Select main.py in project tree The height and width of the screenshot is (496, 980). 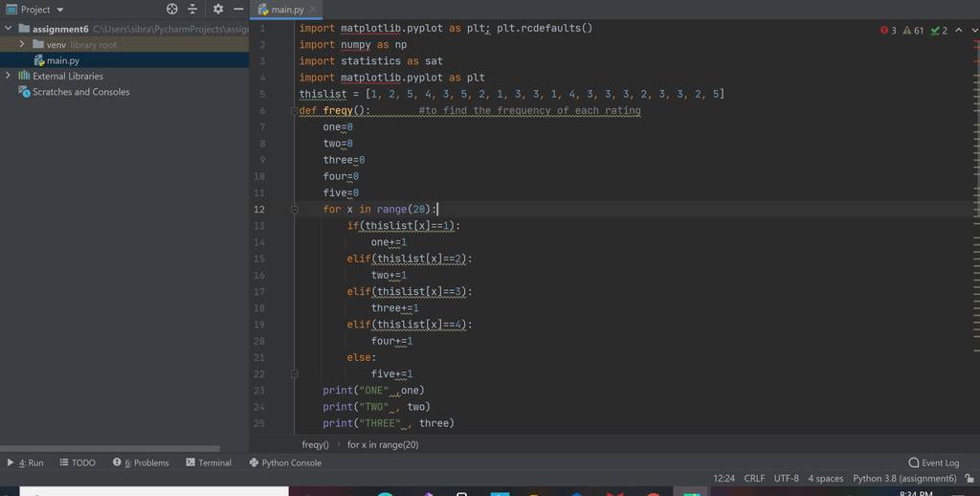coord(63,60)
